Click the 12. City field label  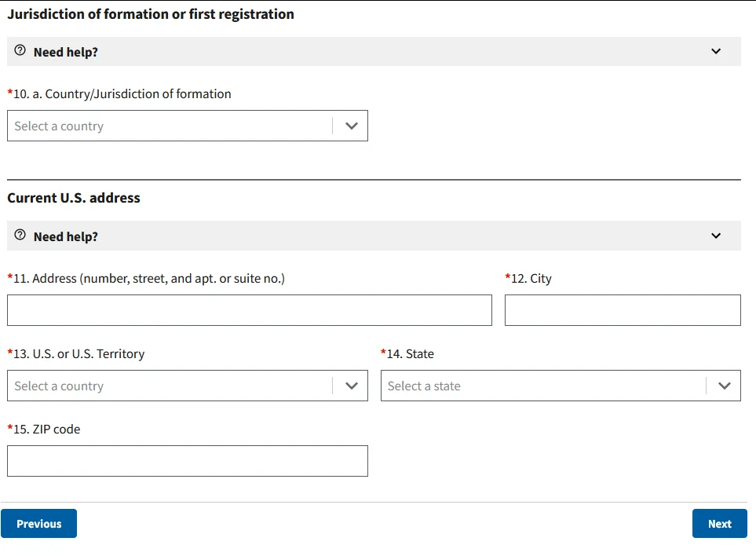(x=528, y=279)
